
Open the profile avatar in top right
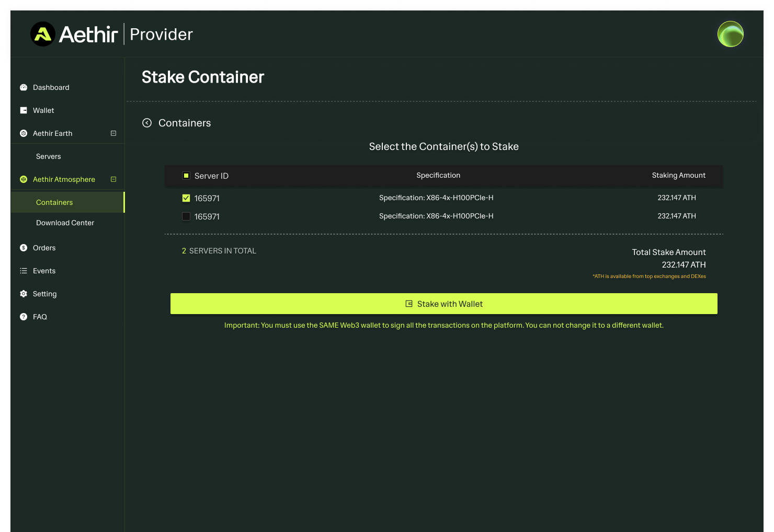coord(730,34)
